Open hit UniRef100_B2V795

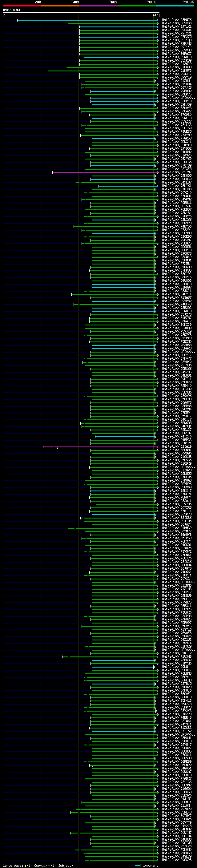[177, 504]
